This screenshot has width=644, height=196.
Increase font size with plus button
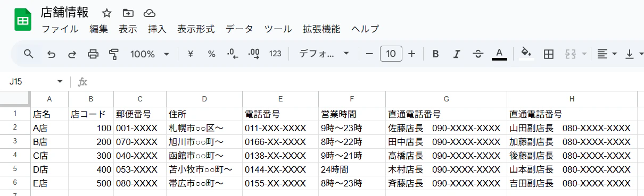pos(411,54)
